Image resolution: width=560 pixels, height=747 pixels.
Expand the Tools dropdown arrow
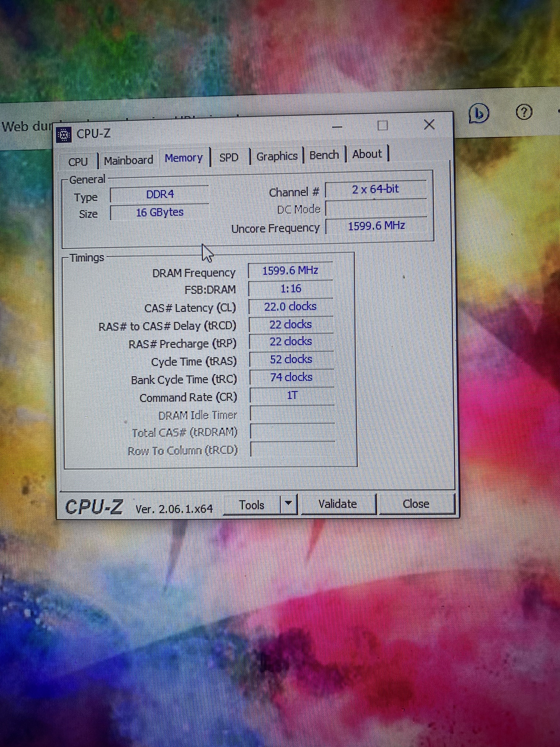[x=288, y=504]
